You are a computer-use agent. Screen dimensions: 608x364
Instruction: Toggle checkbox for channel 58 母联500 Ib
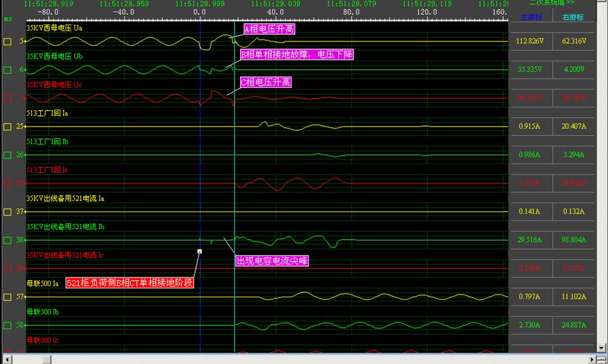(x=7, y=326)
